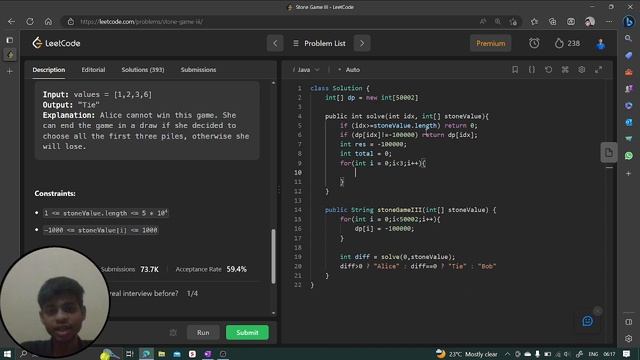The height and width of the screenshot is (360, 640).
Task: Format code with the braces icon
Action: [532, 70]
